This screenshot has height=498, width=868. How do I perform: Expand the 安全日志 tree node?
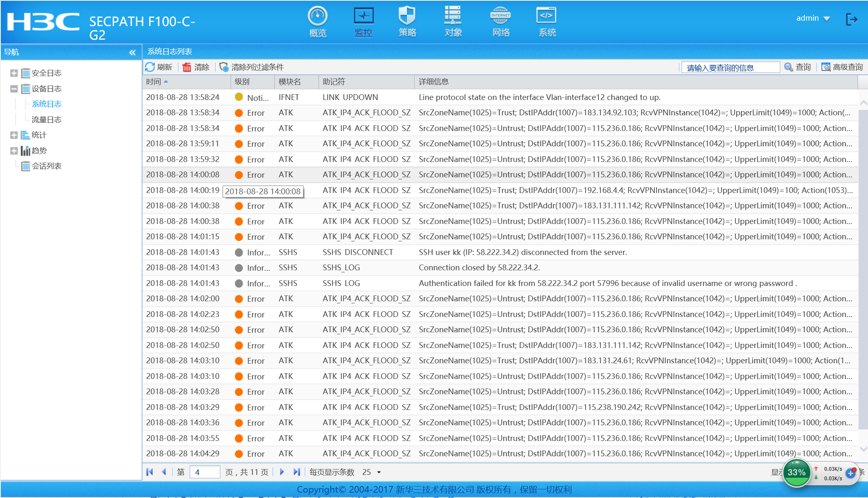click(x=14, y=73)
